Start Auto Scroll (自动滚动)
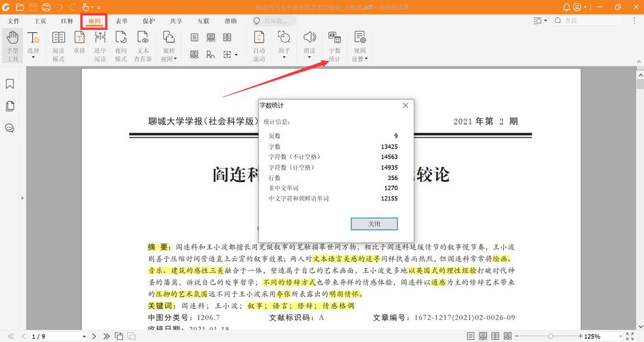 258,46
